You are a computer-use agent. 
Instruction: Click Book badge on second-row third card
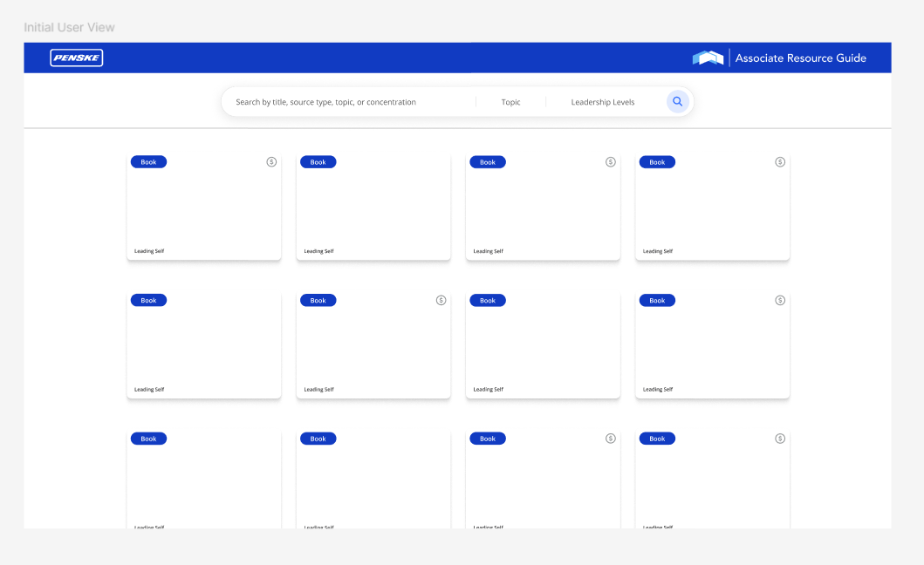point(488,301)
